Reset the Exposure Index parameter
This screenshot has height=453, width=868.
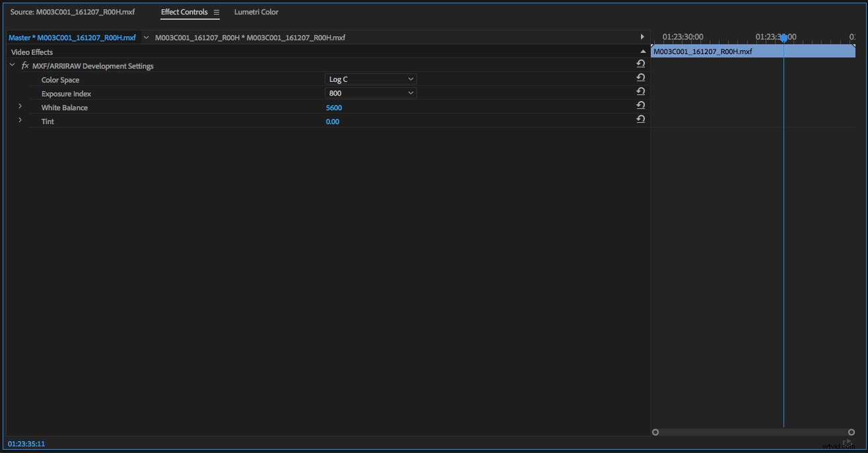[640, 92]
